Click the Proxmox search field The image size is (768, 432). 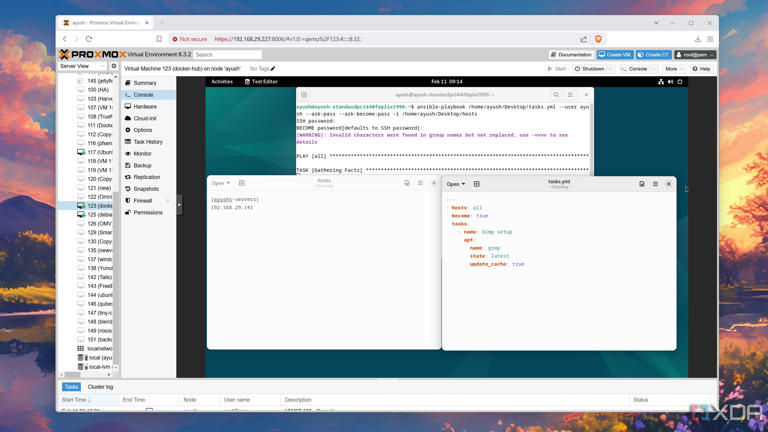(227, 55)
